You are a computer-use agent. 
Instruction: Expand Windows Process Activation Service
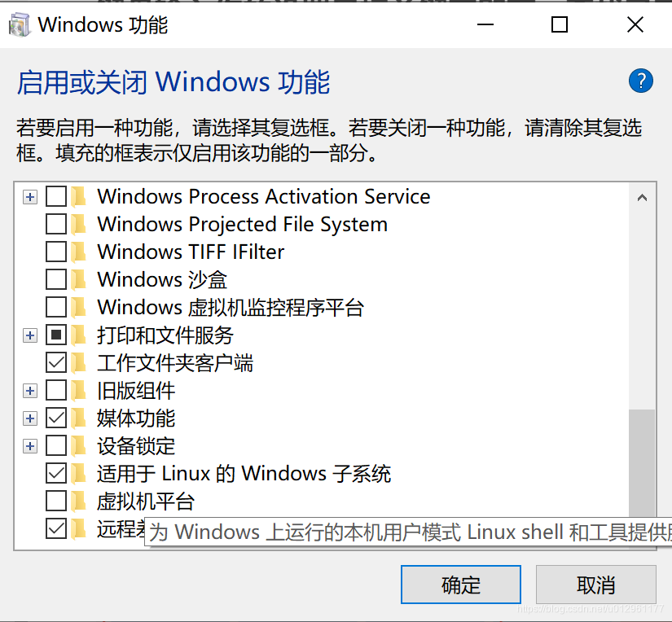point(30,196)
